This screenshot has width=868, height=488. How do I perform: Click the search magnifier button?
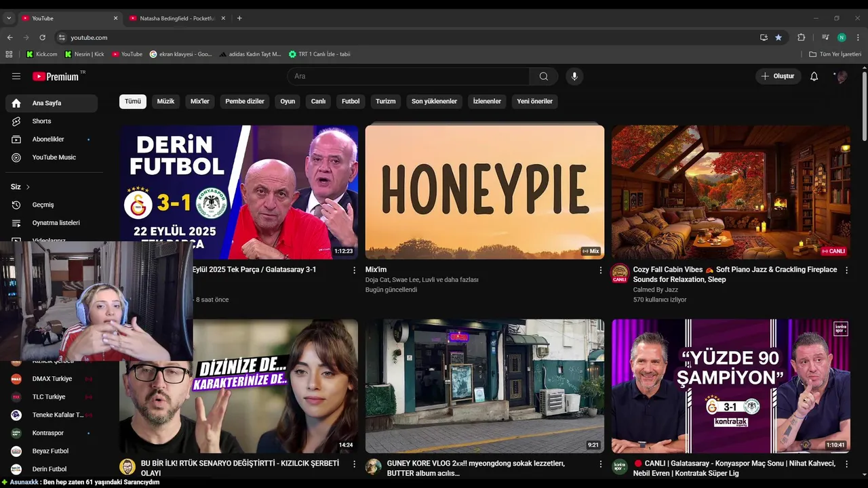(544, 76)
